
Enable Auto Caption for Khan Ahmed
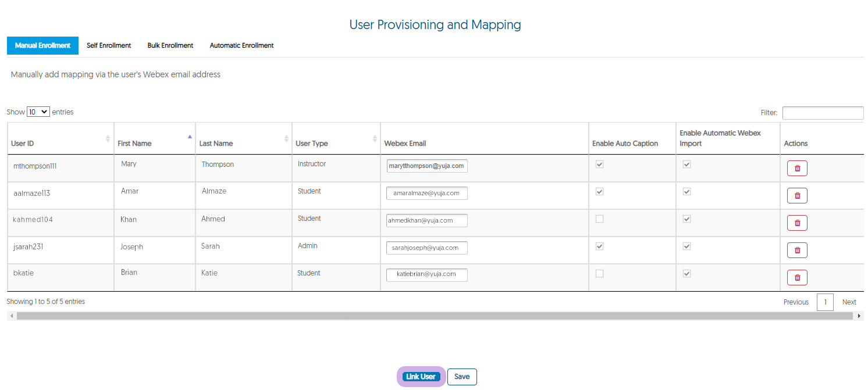pos(600,219)
